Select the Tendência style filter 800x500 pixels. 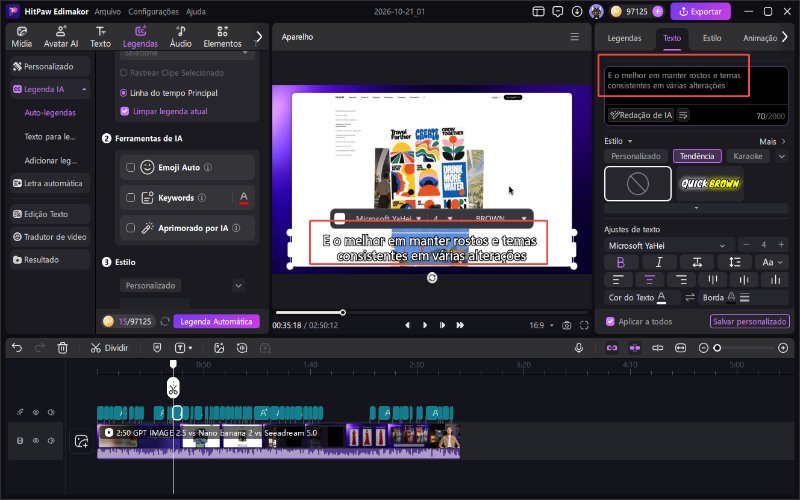(697, 156)
